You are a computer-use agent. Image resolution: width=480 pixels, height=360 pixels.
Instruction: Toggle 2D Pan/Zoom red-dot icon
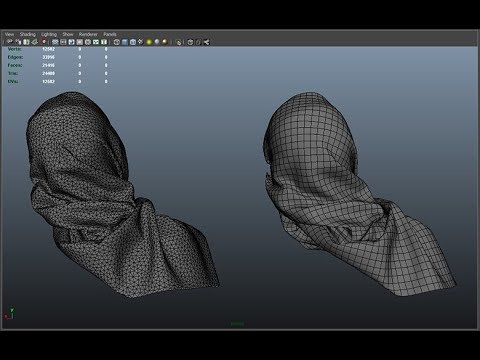43,42
